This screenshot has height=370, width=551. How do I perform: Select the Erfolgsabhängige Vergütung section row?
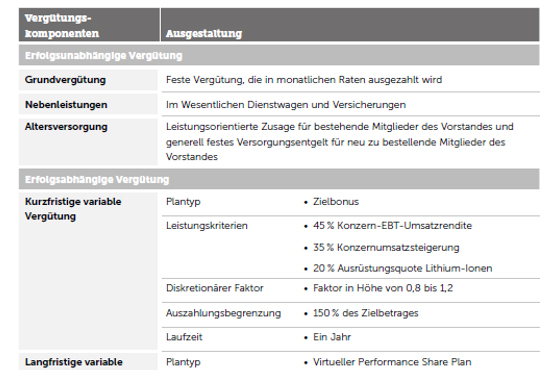point(279,179)
